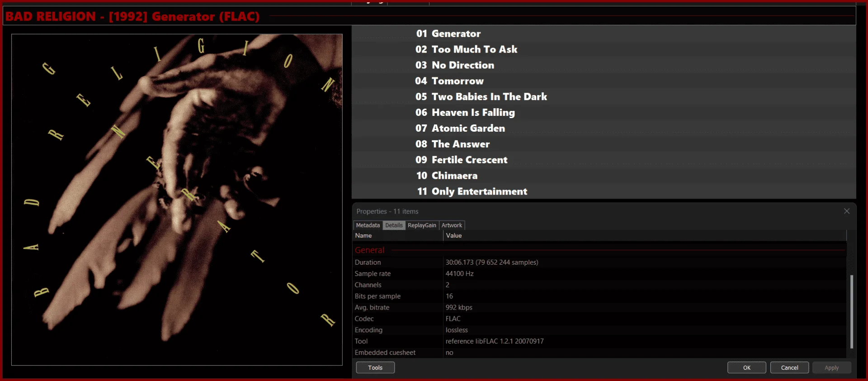The image size is (868, 381).
Task: Close the Properties panel with the X
Action: (847, 211)
